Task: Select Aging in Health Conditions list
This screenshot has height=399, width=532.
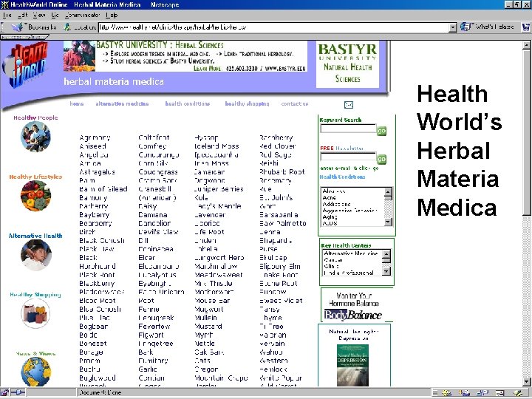Action: 330,216
